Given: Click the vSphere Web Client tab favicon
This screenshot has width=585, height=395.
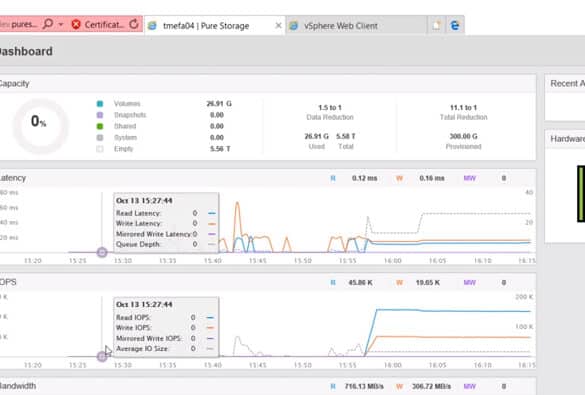Looking at the screenshot, I should click(294, 26).
